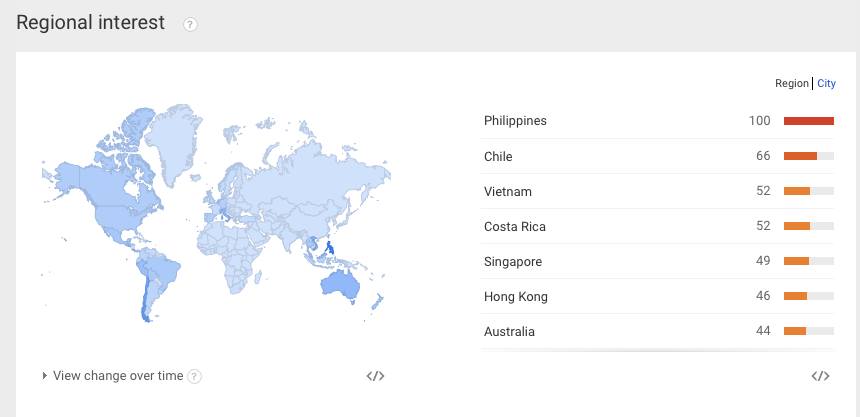This screenshot has height=417, width=860.
Task: Click the Philippines score value 100
Action: point(759,121)
